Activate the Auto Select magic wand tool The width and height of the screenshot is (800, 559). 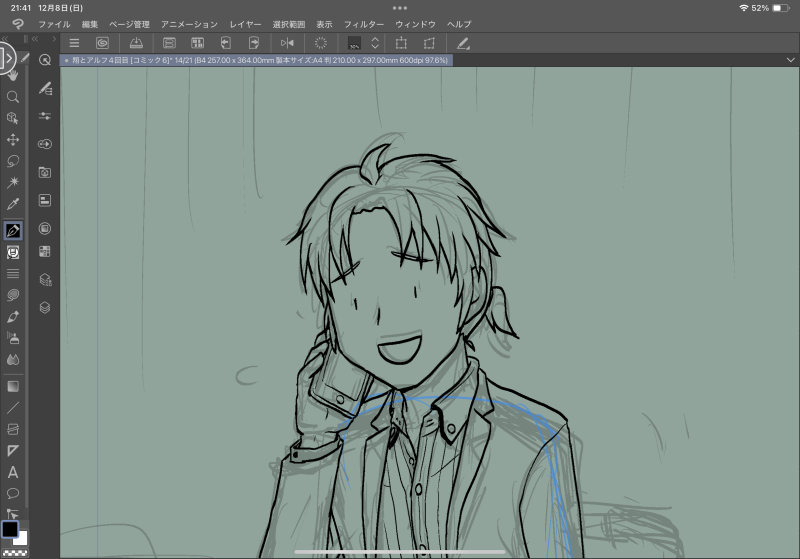pyautogui.click(x=13, y=182)
